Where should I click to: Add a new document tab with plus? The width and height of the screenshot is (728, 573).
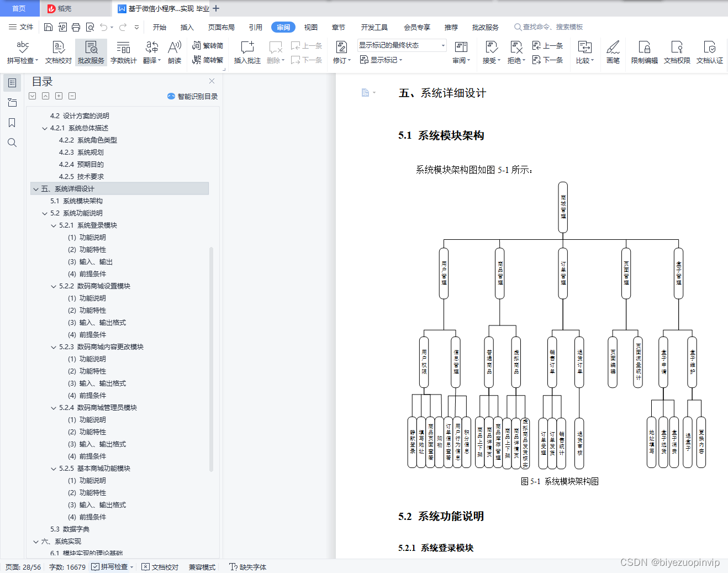point(216,8)
